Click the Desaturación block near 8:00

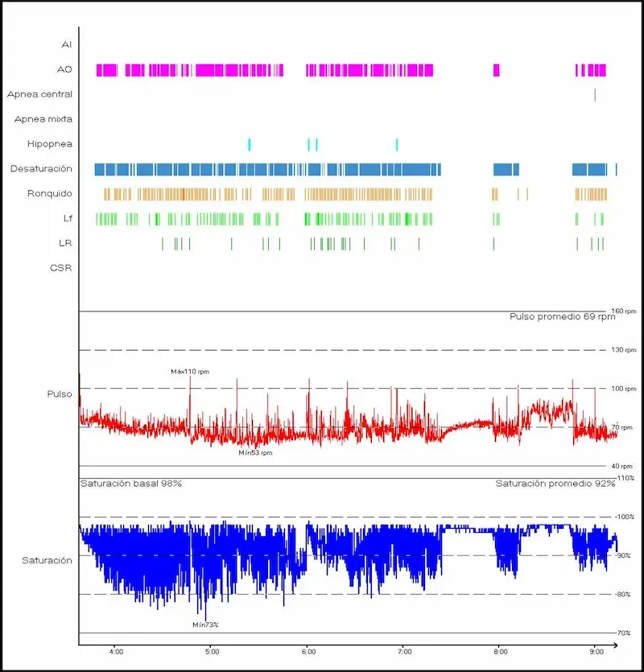click(506, 170)
